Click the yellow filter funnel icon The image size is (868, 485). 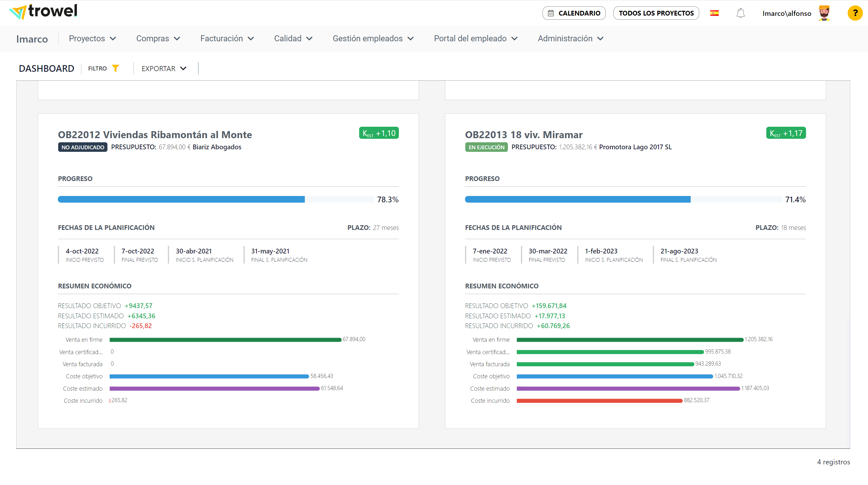[x=115, y=68]
